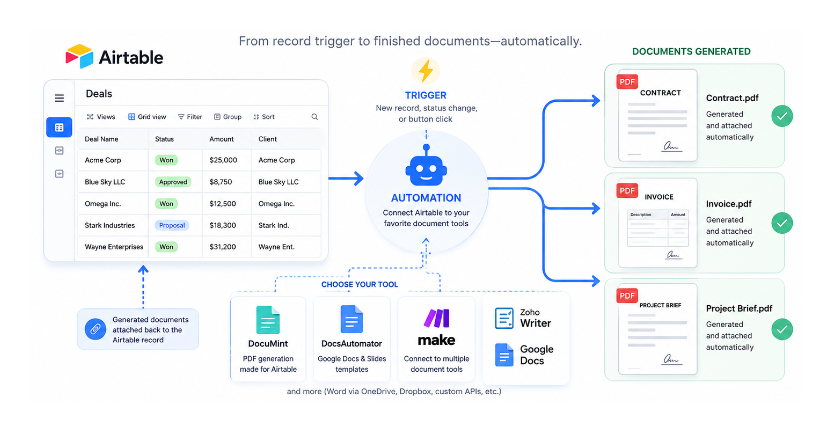Viewport: 832px width, 431px height.
Task: Select the Stark Industries deal name cell
Action: point(114,226)
